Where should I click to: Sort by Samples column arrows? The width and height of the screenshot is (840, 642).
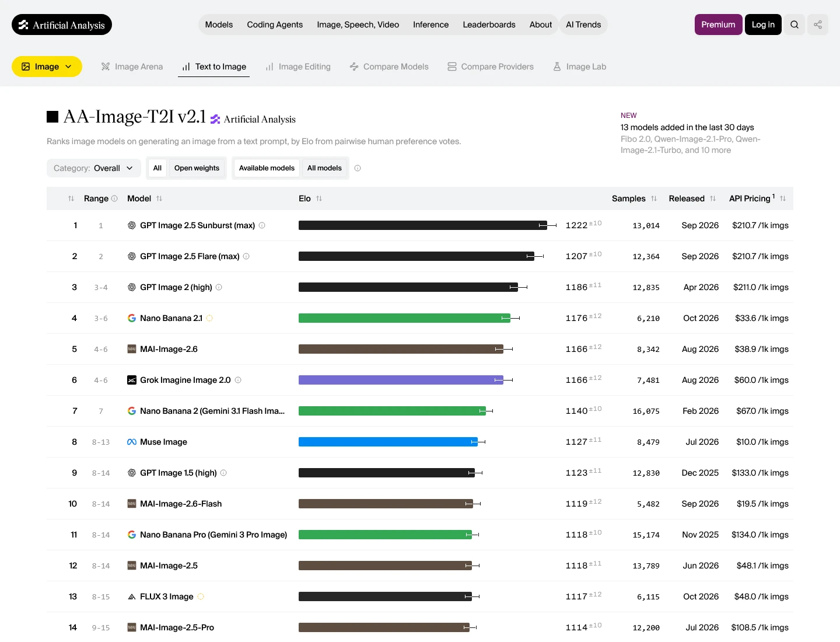[654, 198]
